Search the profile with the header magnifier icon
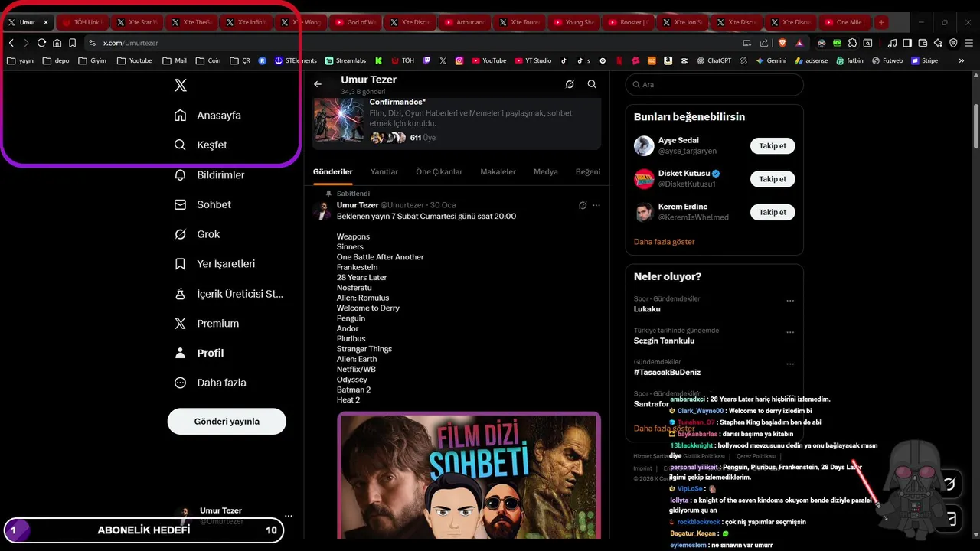Viewport: 980px width, 551px height. coord(592,84)
